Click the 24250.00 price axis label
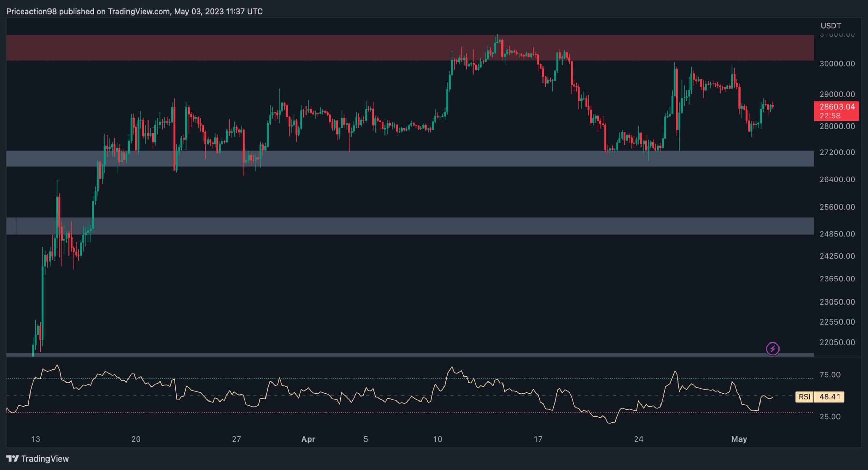Image resolution: width=868 pixels, height=470 pixels. 837,256
